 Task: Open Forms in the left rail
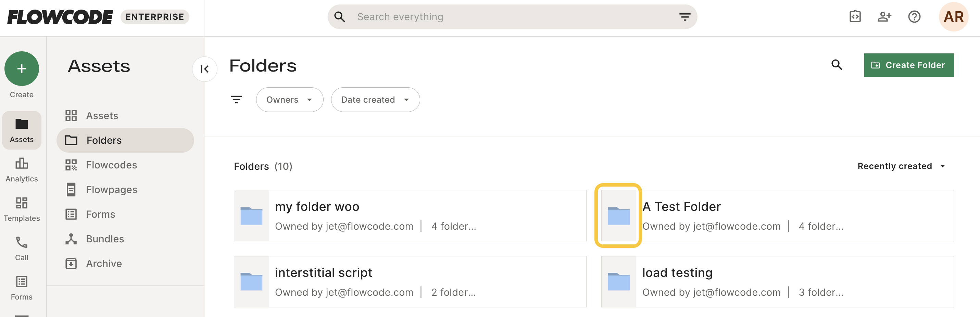(22, 288)
